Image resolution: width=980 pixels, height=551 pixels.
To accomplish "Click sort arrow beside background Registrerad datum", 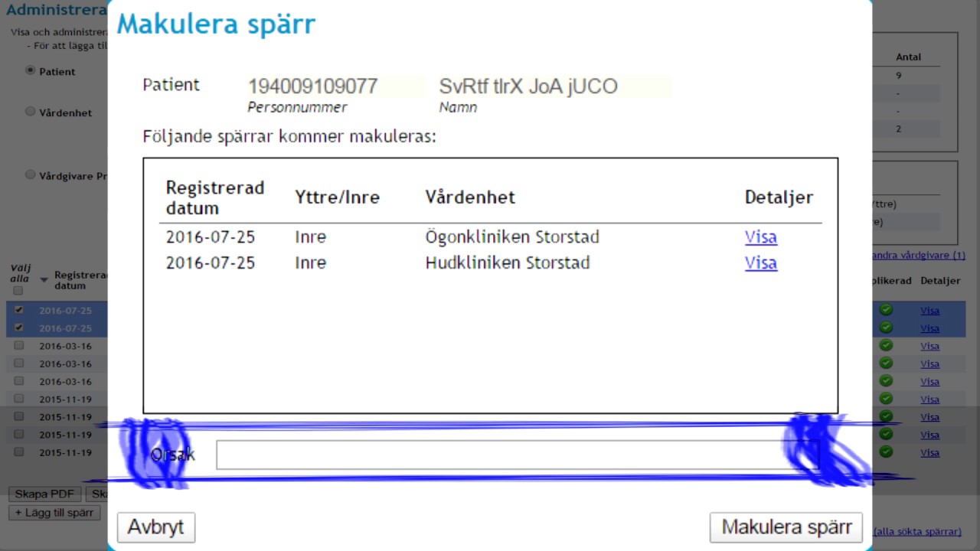I will click(44, 280).
